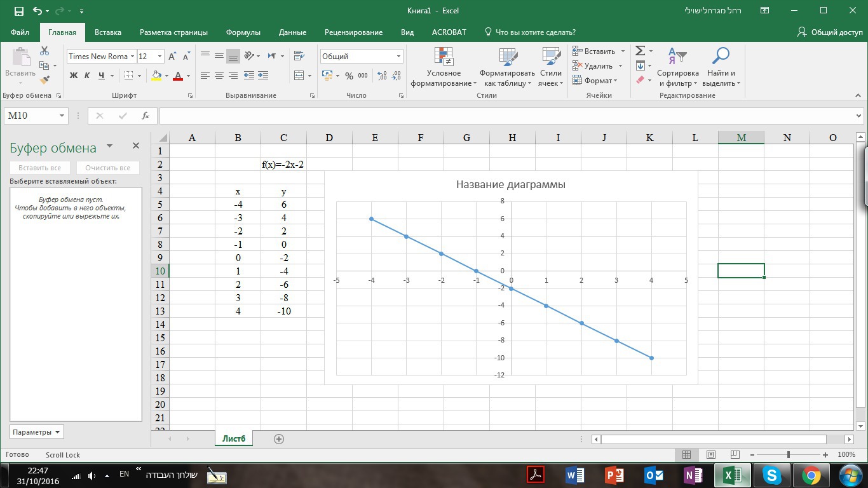The width and height of the screenshot is (868, 488).
Task: Open the Сортировка и фильтр menu
Action: tap(677, 66)
